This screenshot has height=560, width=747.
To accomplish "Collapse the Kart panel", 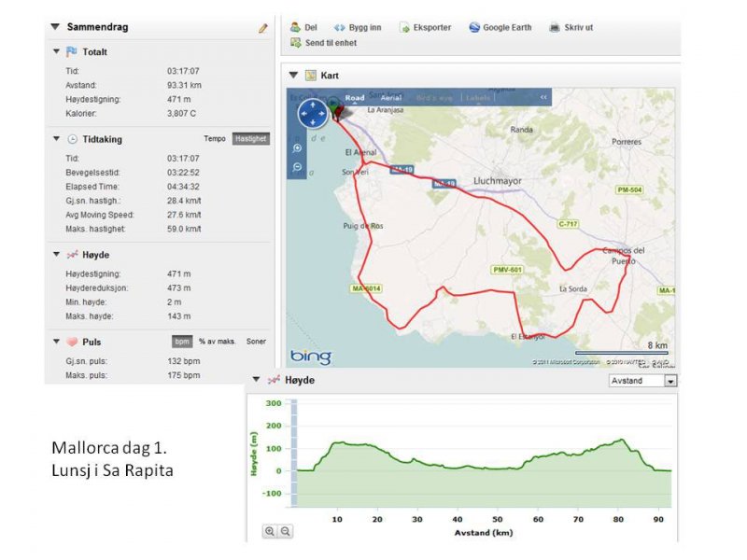I will point(293,75).
